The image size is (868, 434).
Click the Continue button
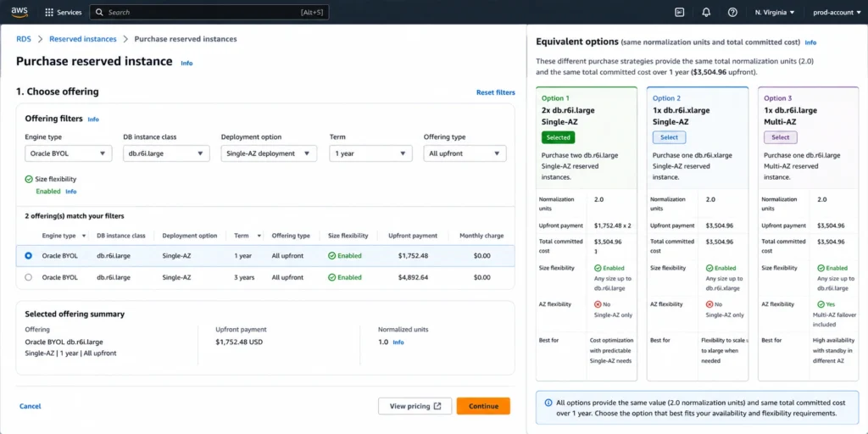(483, 406)
